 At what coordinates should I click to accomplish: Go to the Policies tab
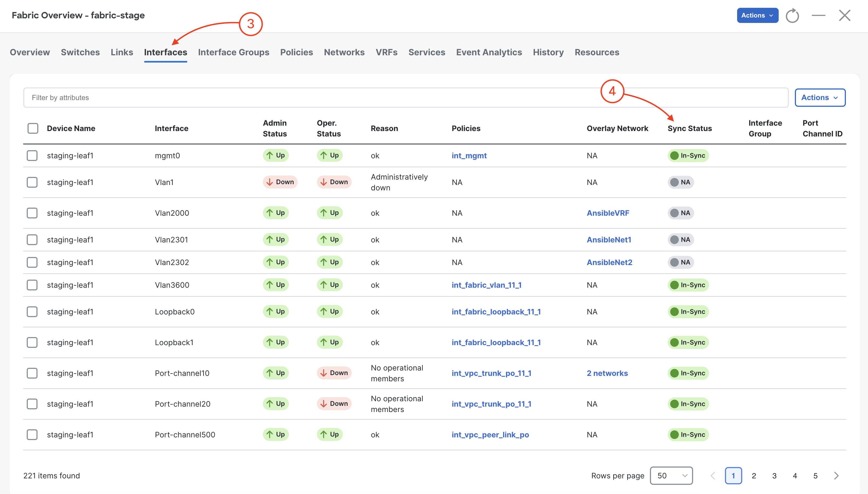pos(296,52)
